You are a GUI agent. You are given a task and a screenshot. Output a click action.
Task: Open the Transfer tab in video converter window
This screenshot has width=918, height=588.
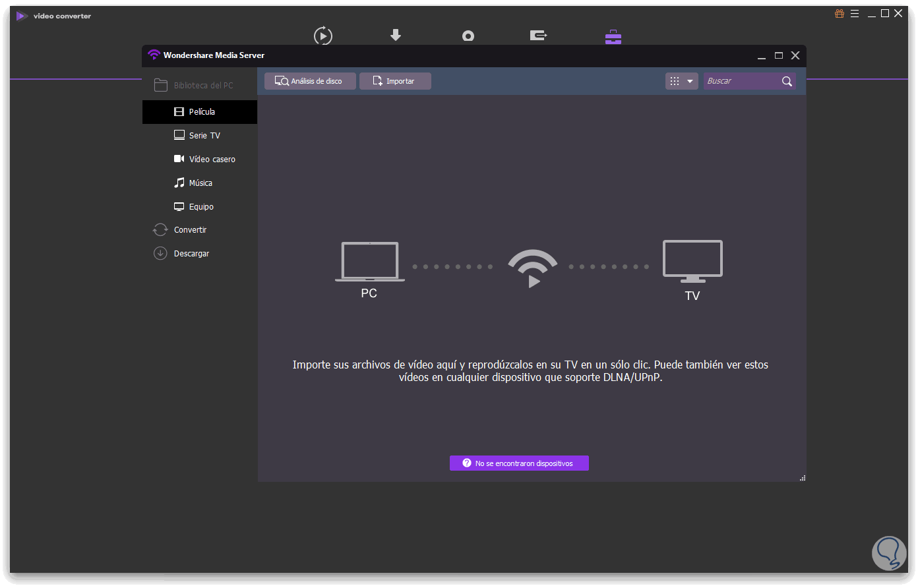click(539, 36)
